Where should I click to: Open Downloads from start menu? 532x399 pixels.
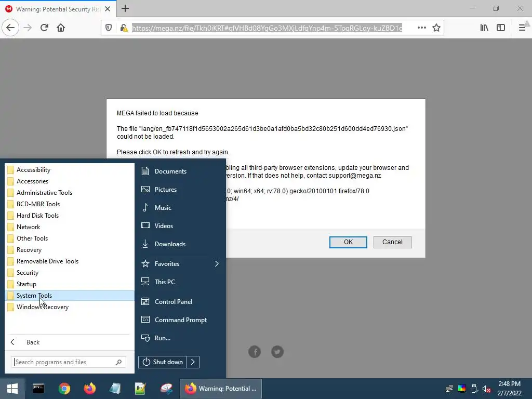click(x=180, y=244)
